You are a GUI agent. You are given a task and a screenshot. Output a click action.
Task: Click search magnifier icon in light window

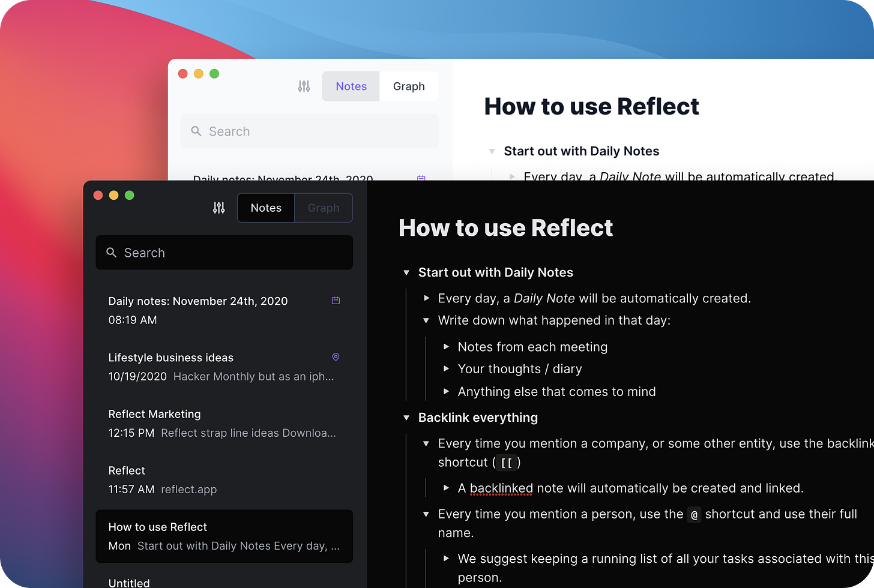pyautogui.click(x=196, y=131)
